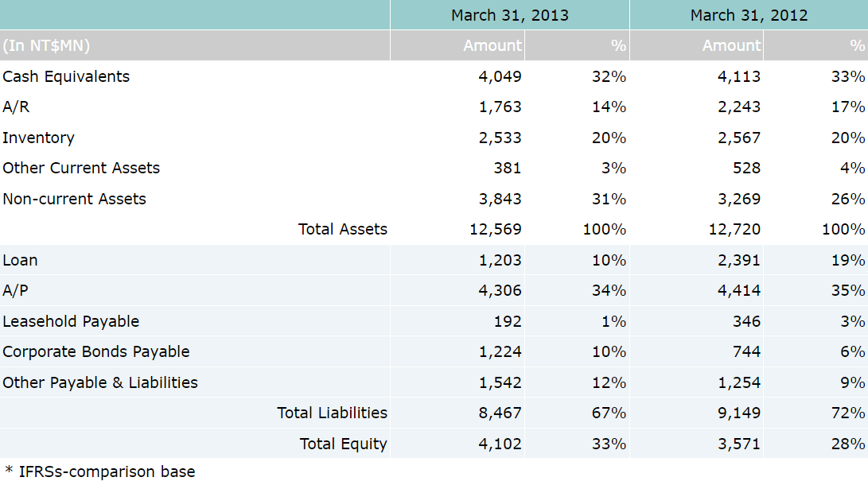Click the March 31, 2012 column header
Viewport: 868px width, 485px height.
pos(748,15)
